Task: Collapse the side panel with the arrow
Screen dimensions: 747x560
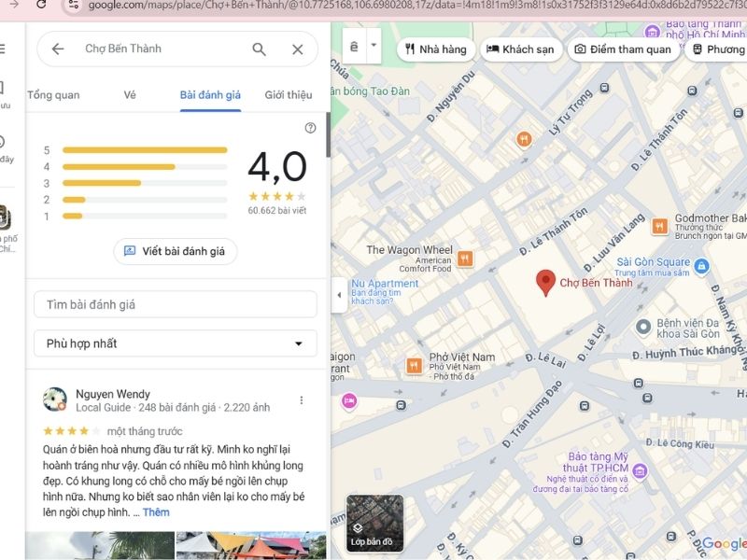Action: pos(339,295)
